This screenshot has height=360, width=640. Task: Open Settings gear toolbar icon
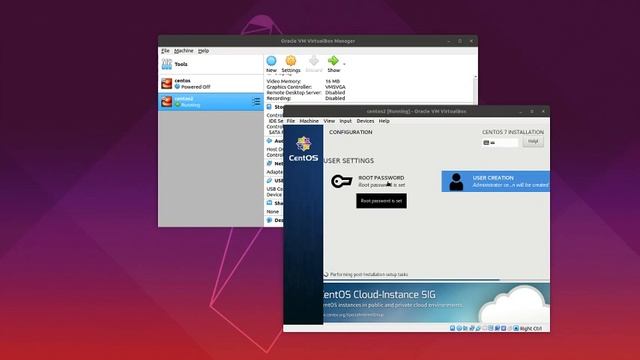coord(291,61)
